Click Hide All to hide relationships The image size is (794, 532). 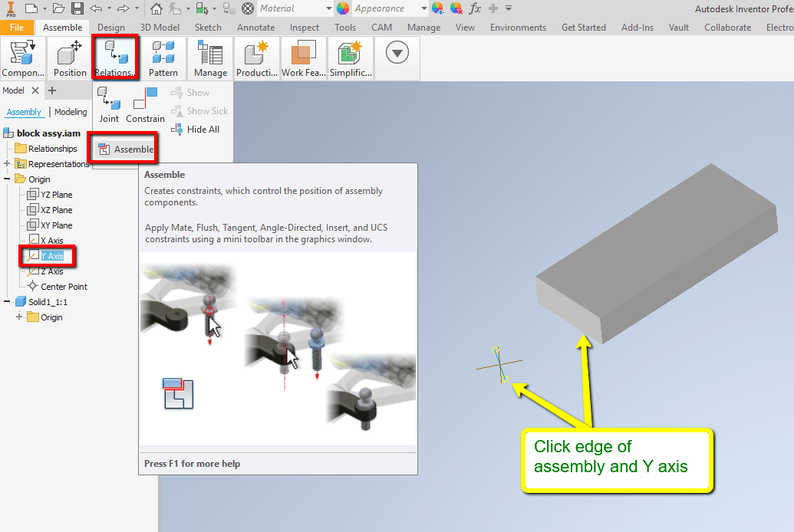coord(196,129)
